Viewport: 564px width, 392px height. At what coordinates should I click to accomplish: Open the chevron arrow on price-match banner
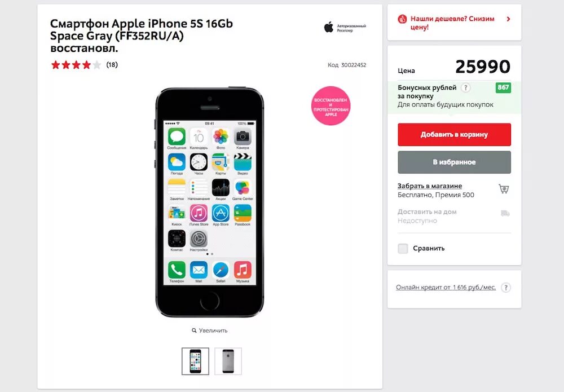pyautogui.click(x=508, y=19)
